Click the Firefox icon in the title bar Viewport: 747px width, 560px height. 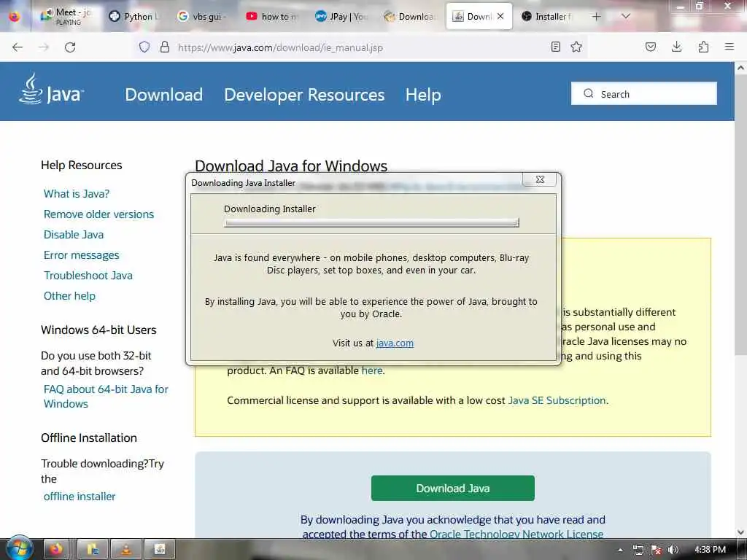click(15, 17)
